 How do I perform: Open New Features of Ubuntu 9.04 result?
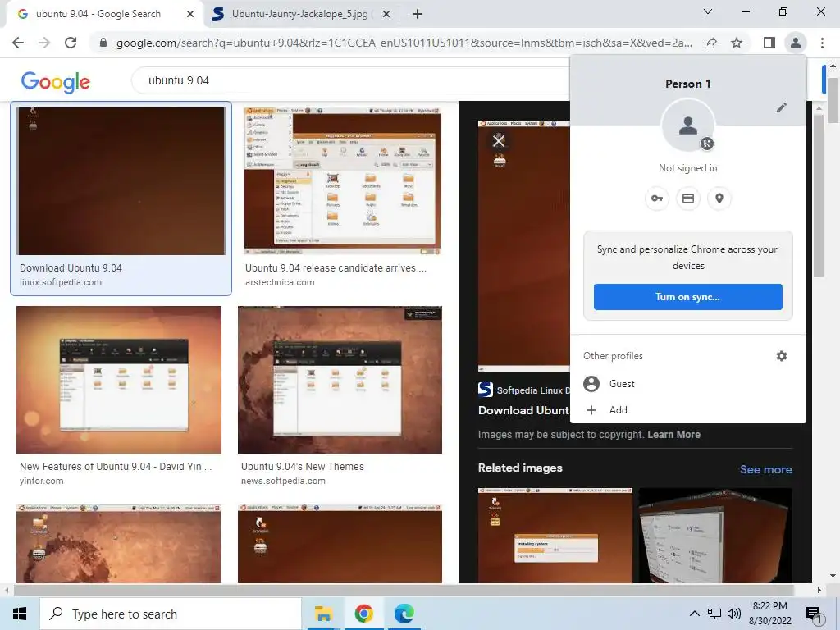click(x=116, y=467)
